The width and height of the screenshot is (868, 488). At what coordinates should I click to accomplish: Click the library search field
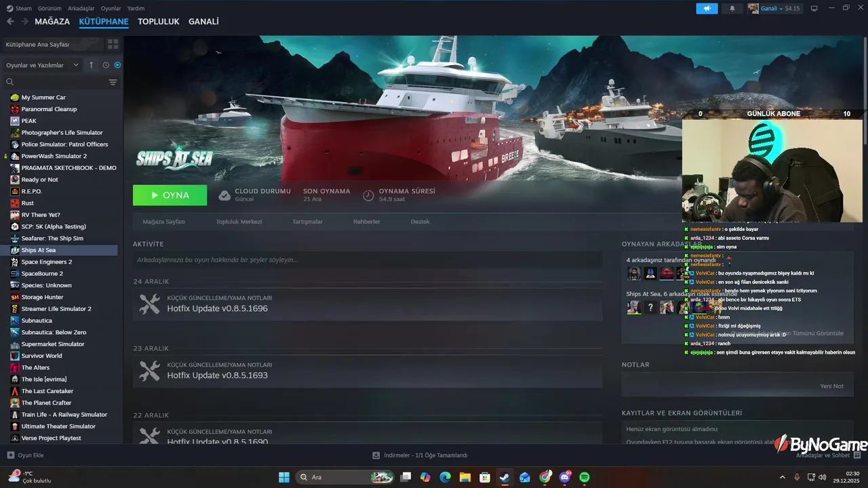(54, 82)
